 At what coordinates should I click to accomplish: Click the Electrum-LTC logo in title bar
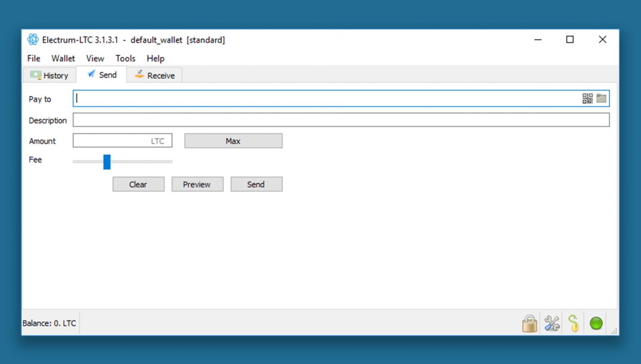point(33,40)
